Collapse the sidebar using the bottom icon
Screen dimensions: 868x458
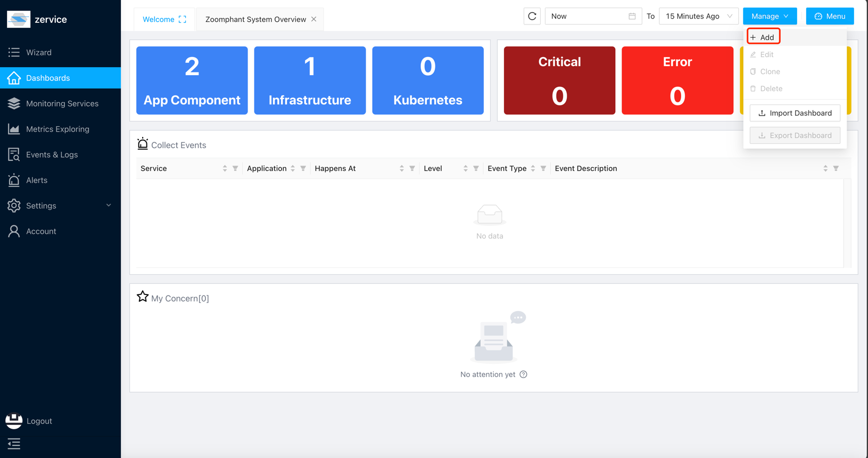pos(14,444)
